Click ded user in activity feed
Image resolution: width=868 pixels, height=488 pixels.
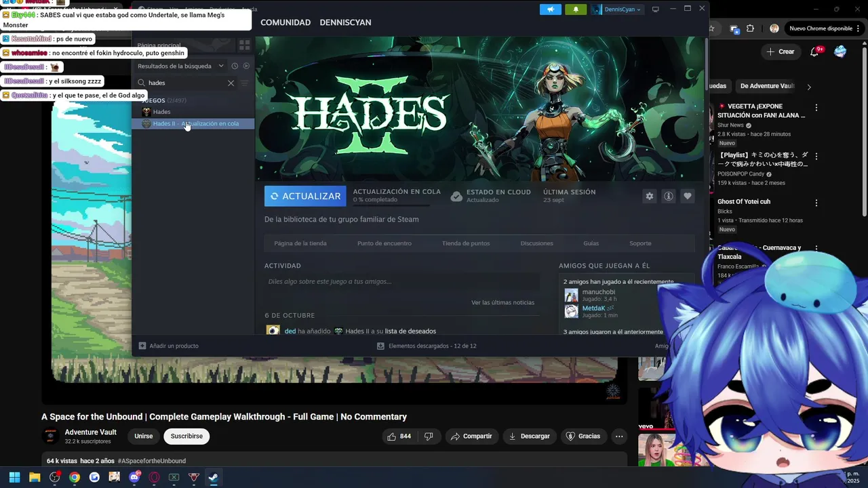pyautogui.click(x=290, y=331)
